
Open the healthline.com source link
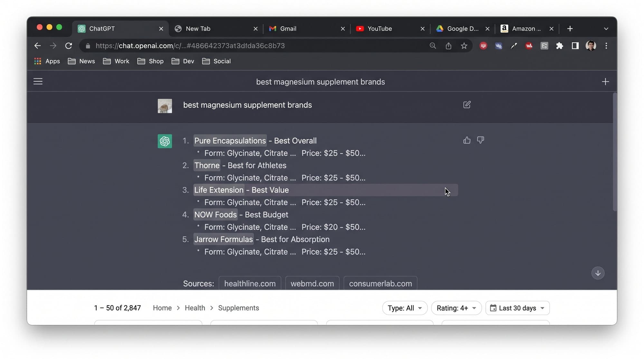tap(250, 283)
